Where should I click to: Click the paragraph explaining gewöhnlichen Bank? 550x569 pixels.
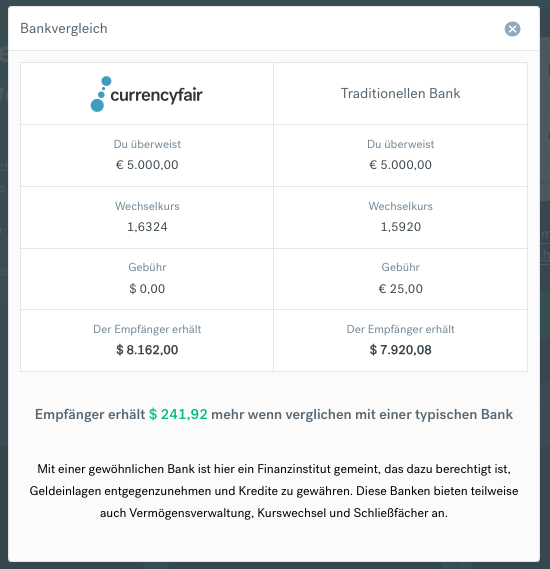(274, 491)
